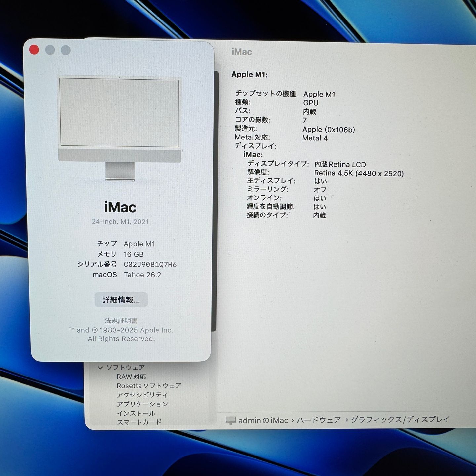Screen dimensions: 476x476
Task: Select インストール in the sidebar
Action: [x=136, y=413]
